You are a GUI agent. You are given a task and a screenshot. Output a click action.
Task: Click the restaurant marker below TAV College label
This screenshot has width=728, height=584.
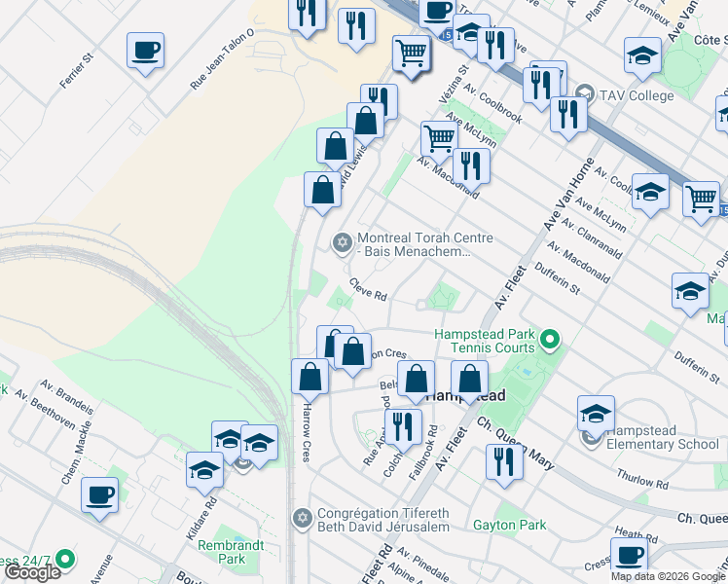pos(568,117)
